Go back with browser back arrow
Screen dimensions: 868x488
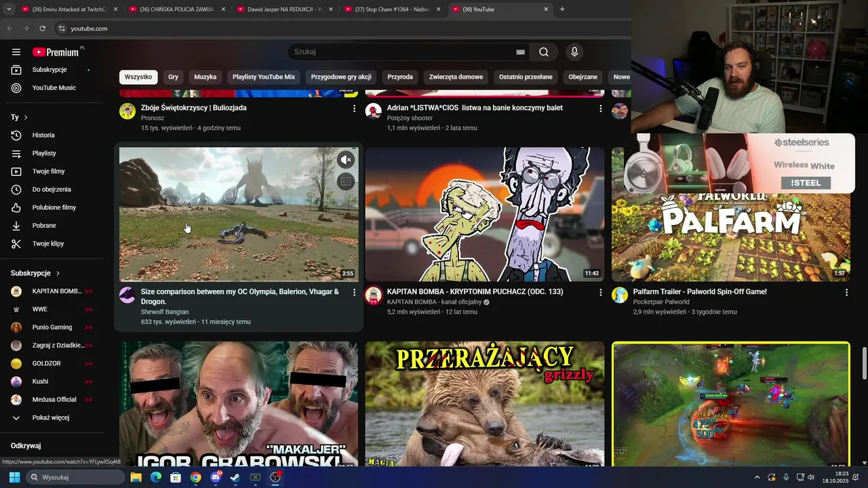pyautogui.click(x=9, y=28)
